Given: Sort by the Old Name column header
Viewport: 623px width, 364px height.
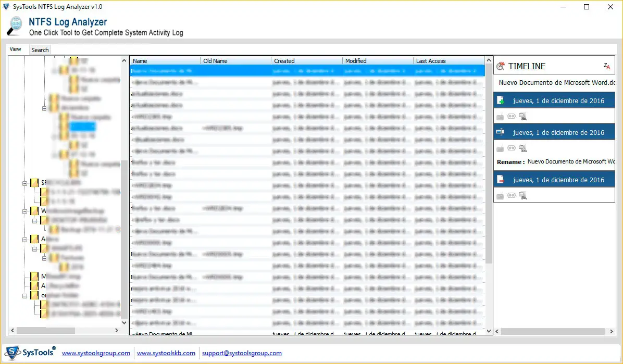Looking at the screenshot, I should pos(235,61).
